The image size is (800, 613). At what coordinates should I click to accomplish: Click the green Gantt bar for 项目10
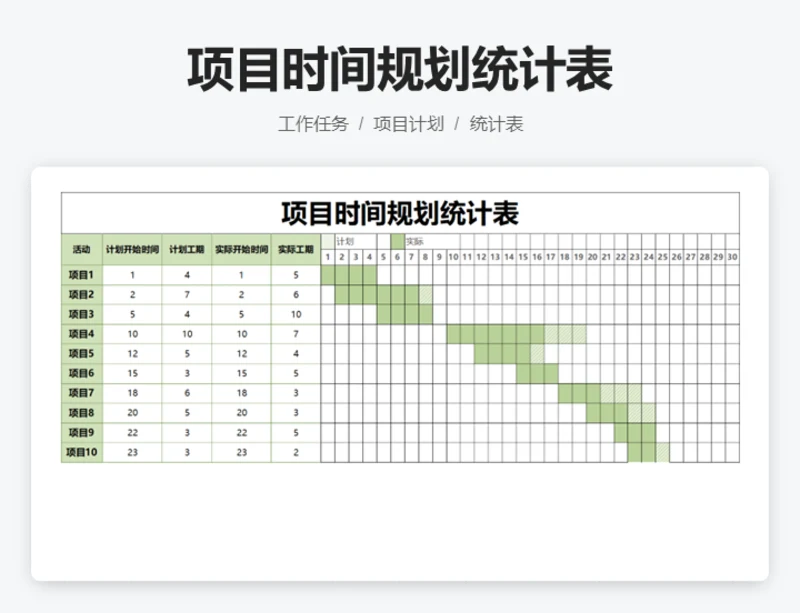click(642, 452)
